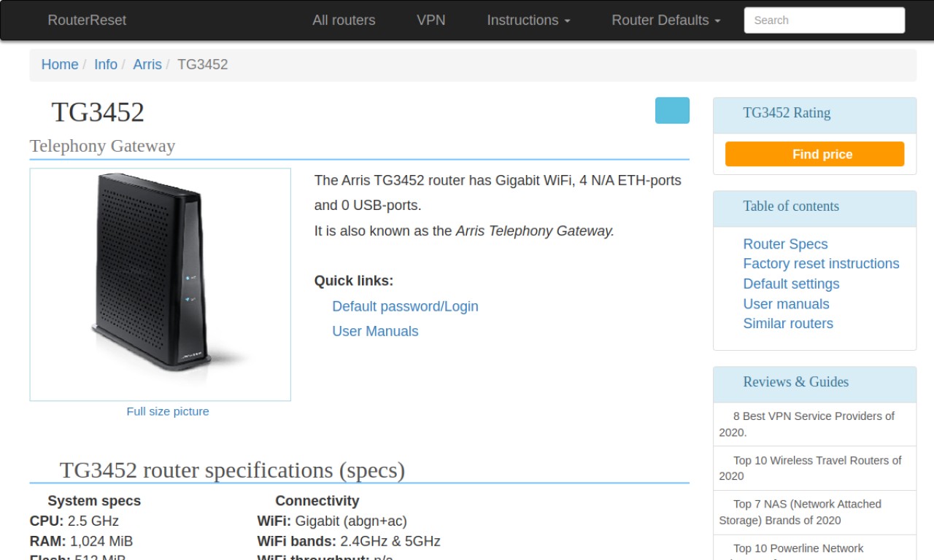
Task: Expand the Router Defaults dropdown menu
Action: tap(665, 20)
